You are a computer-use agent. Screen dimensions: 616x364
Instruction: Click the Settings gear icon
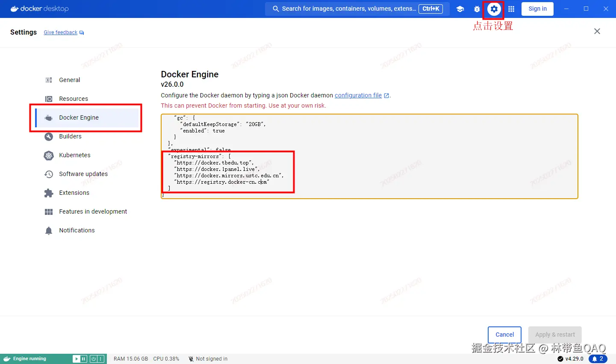pyautogui.click(x=494, y=9)
